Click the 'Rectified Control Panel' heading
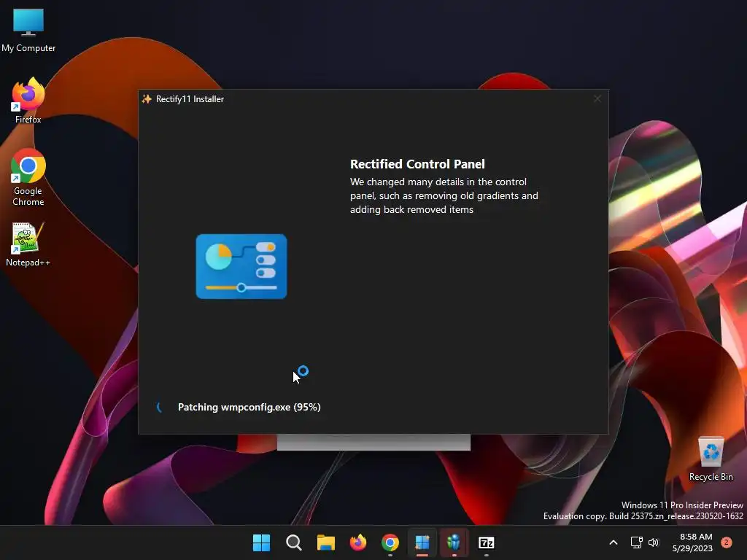This screenshot has height=560, width=747. click(x=417, y=164)
